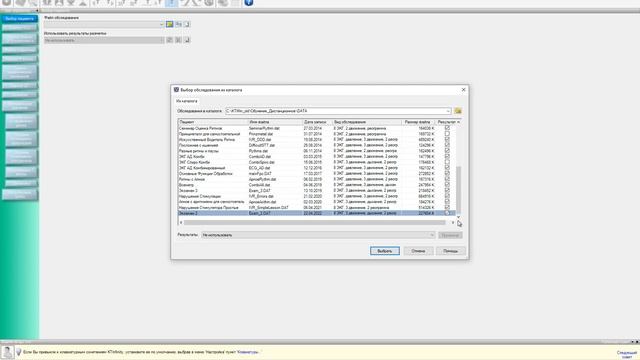The width and height of the screenshot is (640, 360).
Task: Open folder icon beside Файл обследования field
Action: click(169, 24)
